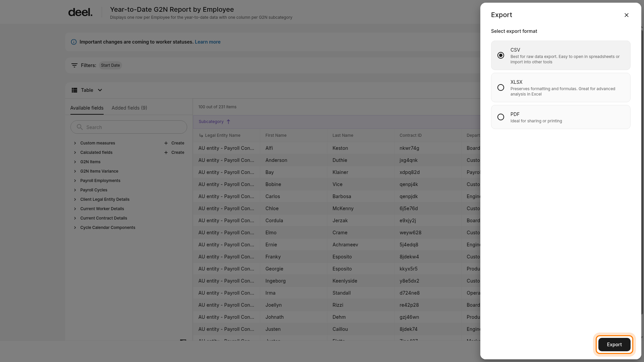Image resolution: width=644 pixels, height=362 pixels.
Task: Select the Duthie last name cell
Action: (361, 160)
